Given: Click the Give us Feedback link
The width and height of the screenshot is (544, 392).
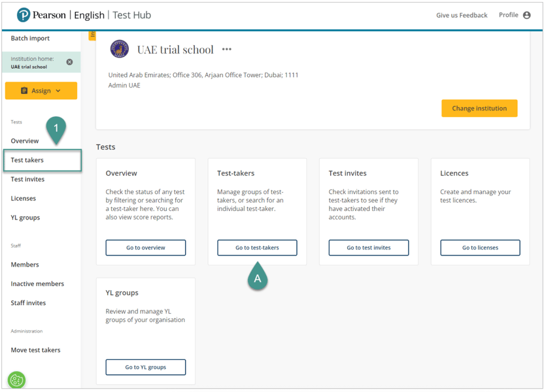Looking at the screenshot, I should coord(462,15).
